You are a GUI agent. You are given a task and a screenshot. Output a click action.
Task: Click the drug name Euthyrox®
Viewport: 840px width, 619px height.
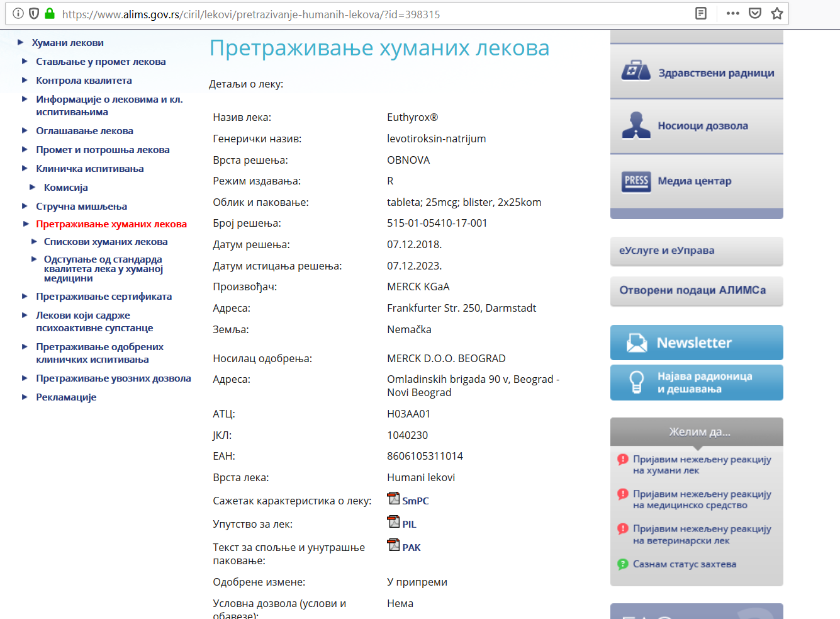point(412,117)
